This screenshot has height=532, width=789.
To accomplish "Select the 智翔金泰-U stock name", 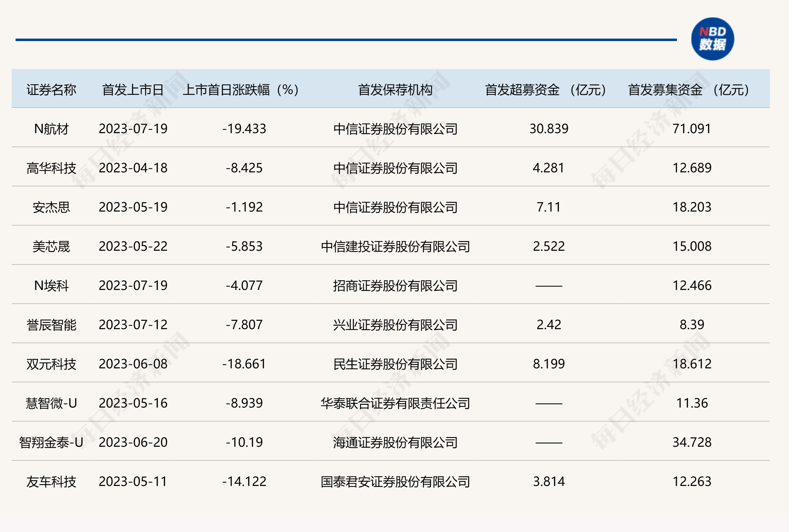I will click(51, 442).
